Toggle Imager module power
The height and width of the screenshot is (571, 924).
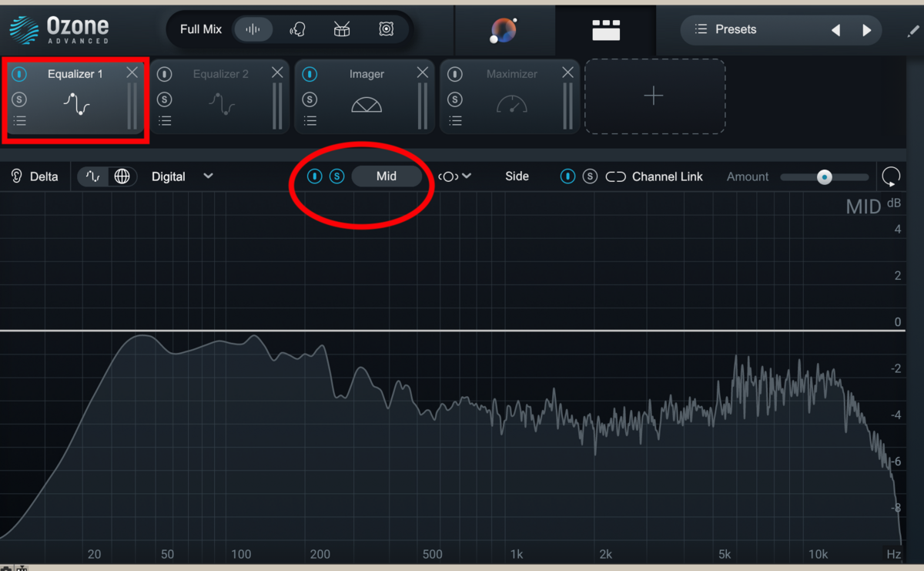point(310,75)
